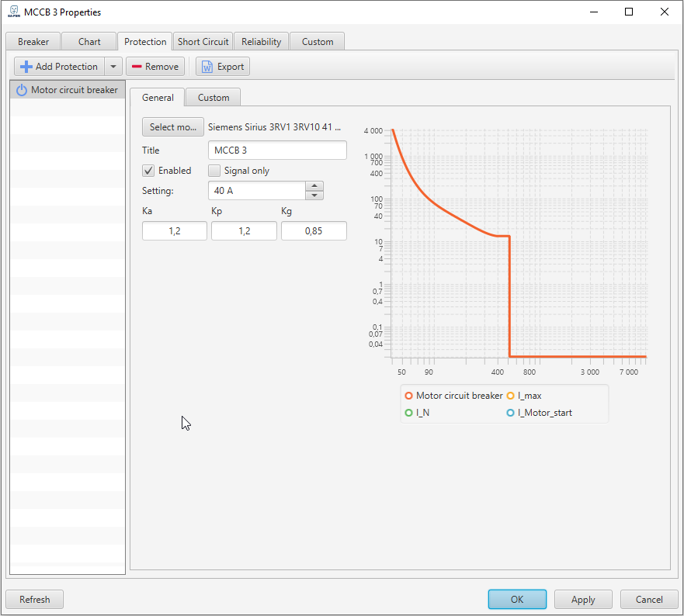Toggle the I_max legend marker
The width and height of the screenshot is (684, 616).
510,396
